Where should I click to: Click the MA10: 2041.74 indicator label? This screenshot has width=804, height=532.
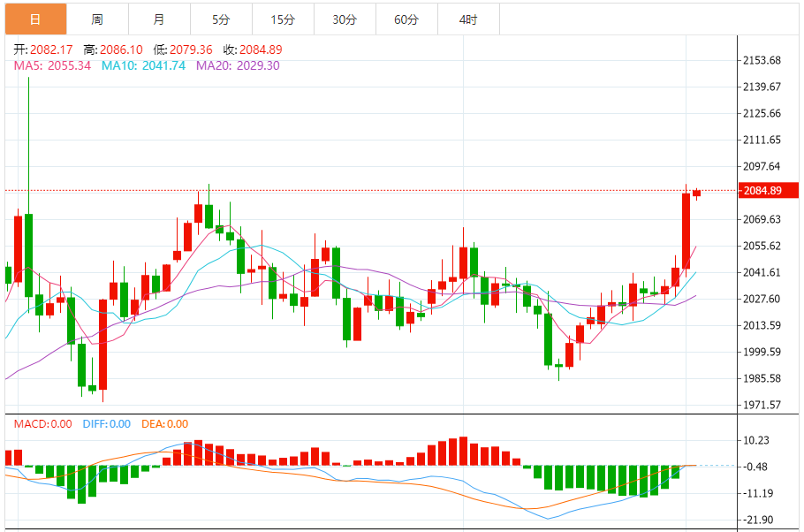point(143,65)
